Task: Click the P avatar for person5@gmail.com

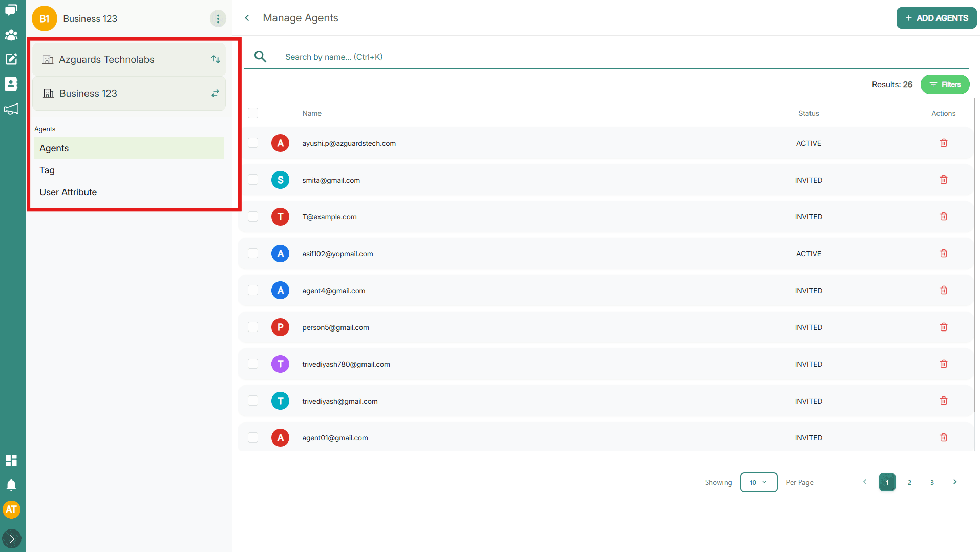Action: 281,327
